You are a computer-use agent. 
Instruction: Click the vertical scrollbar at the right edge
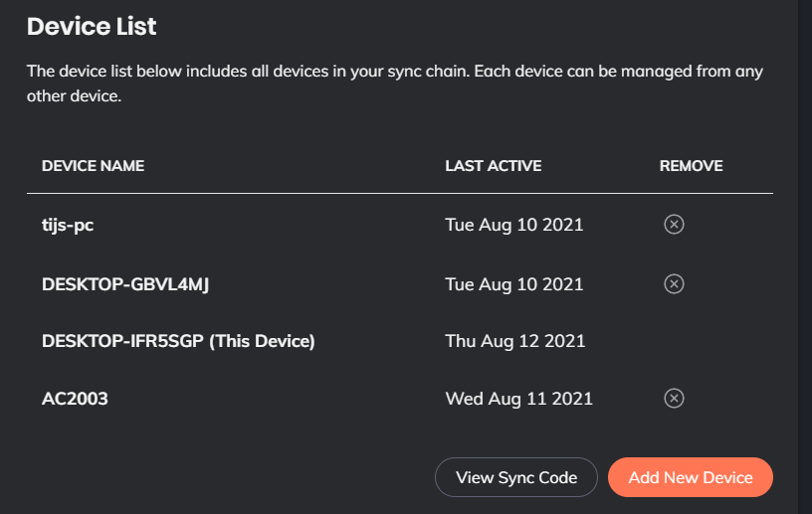(x=805, y=257)
